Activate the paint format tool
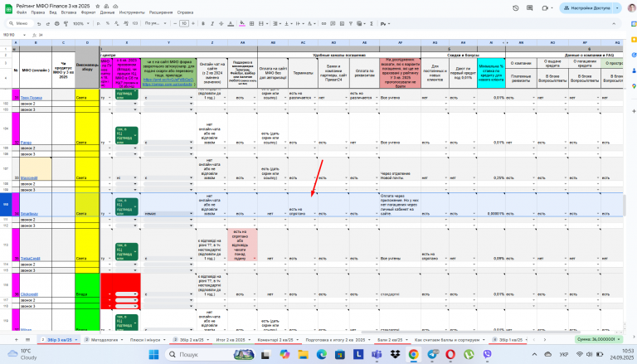The width and height of the screenshot is (637, 364). [66, 23]
